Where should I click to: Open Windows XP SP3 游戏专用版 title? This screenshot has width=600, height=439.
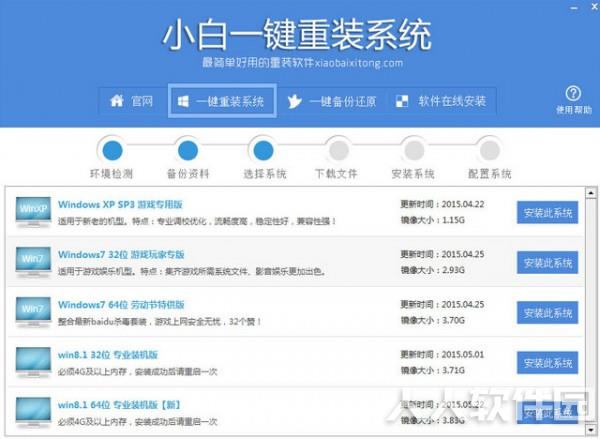[x=120, y=204]
